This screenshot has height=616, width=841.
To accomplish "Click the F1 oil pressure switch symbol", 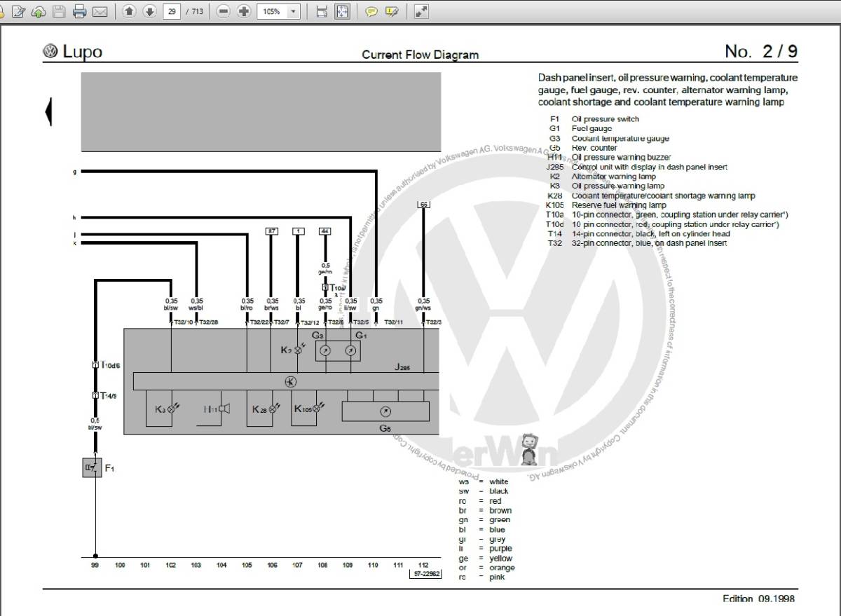I will 92,467.
